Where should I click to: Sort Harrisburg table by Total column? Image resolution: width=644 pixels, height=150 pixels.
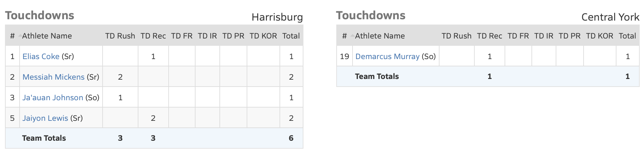(291, 36)
